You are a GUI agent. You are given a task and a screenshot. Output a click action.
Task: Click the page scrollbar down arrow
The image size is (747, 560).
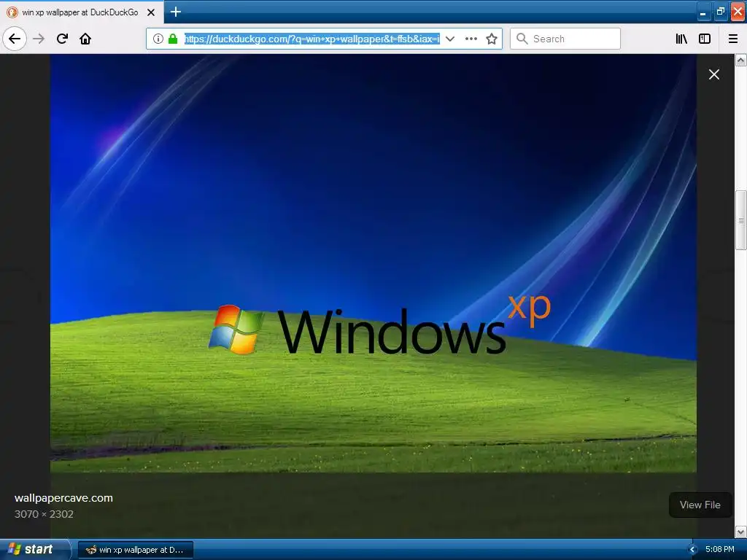click(x=741, y=532)
